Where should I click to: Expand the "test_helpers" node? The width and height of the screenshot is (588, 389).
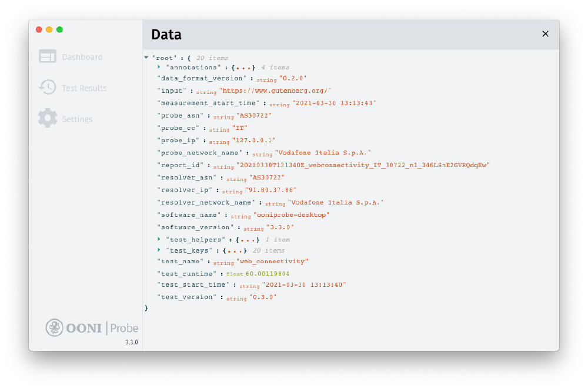[x=159, y=239]
